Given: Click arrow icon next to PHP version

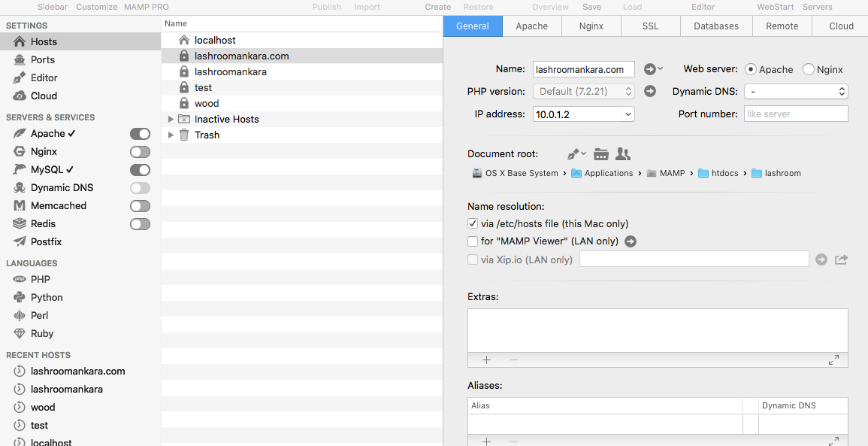Looking at the screenshot, I should click(650, 92).
